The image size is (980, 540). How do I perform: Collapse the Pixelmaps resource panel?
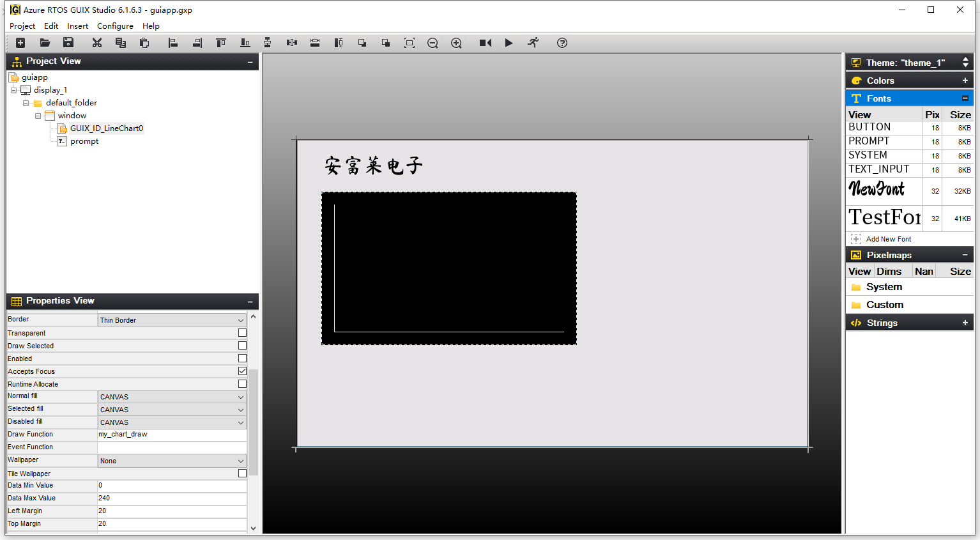pyautogui.click(x=965, y=255)
